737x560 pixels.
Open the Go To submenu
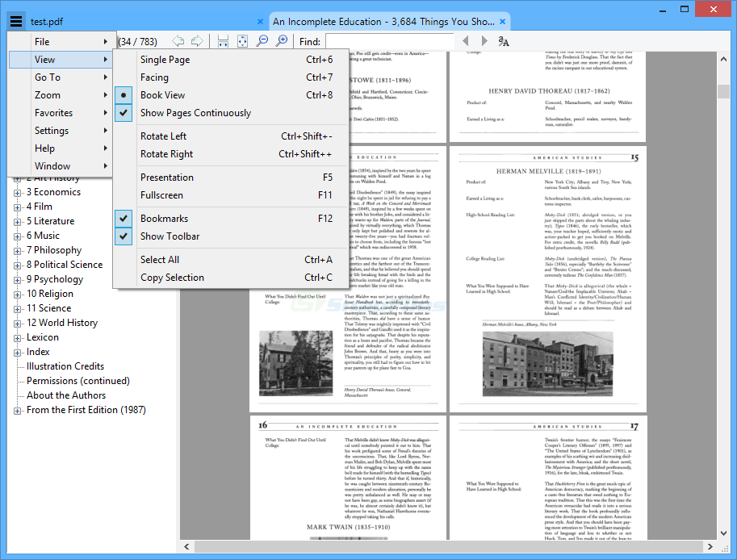60,77
